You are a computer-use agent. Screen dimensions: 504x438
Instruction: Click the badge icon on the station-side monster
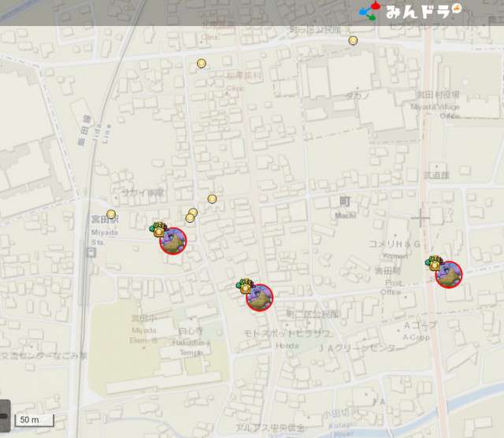click(159, 229)
